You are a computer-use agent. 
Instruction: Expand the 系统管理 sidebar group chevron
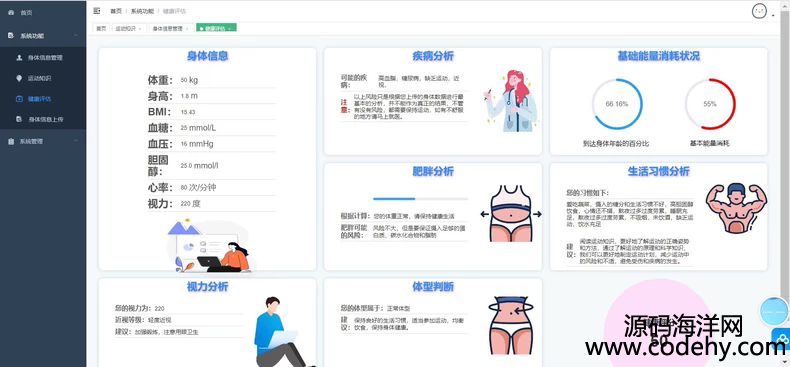(x=76, y=141)
